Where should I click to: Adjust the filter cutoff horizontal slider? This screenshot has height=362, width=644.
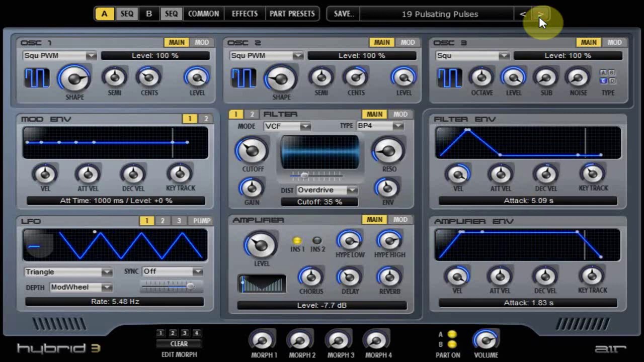(317, 175)
